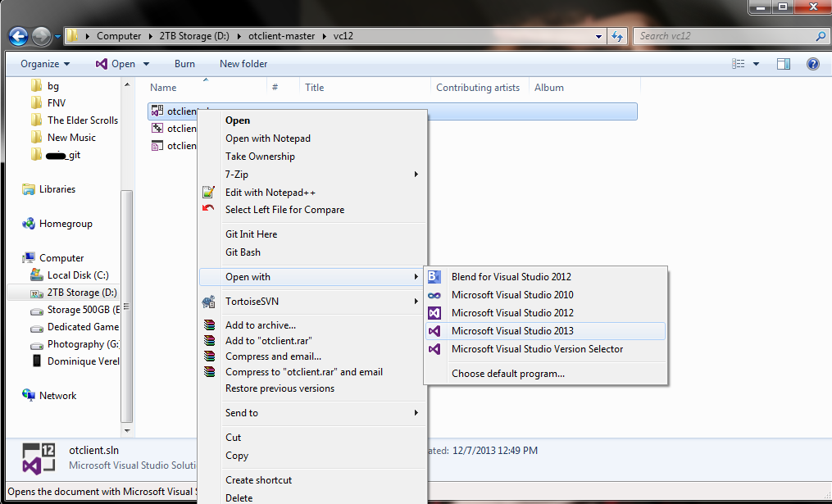
Task: Click the refresh icon beside address bar
Action: pyautogui.click(x=617, y=36)
